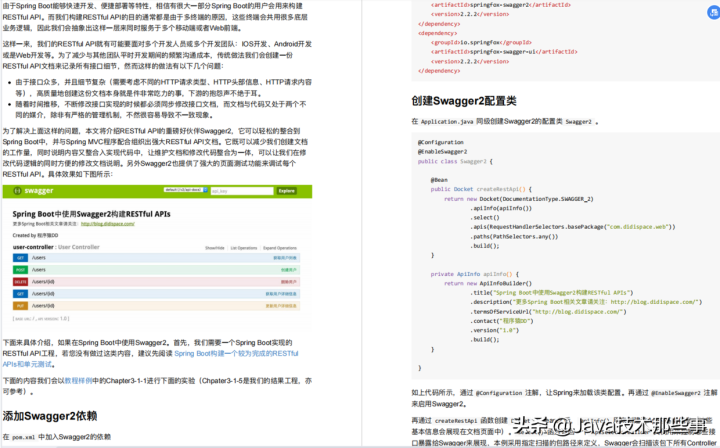Click the io.springfox groupId line
Viewport: 720px width, 448px height.
(x=481, y=42)
